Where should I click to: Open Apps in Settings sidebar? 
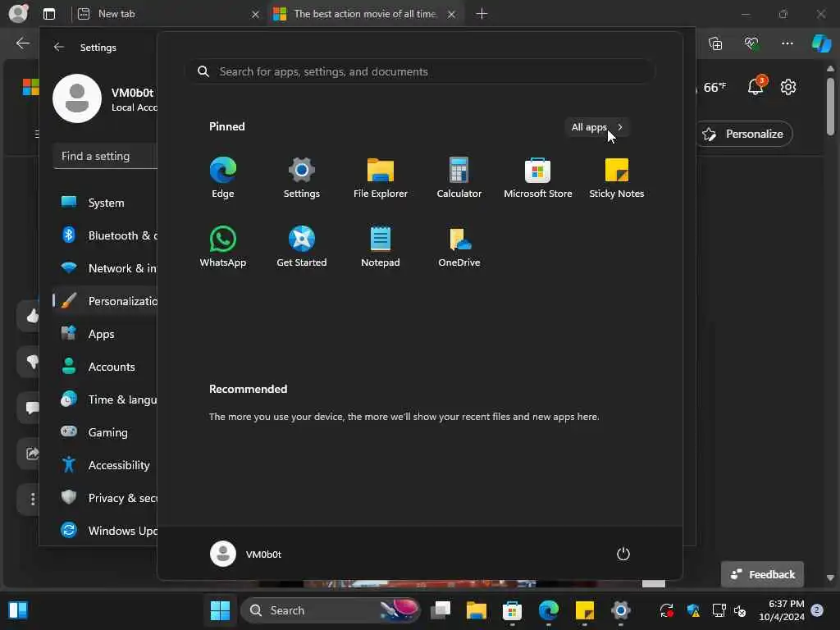(105, 334)
